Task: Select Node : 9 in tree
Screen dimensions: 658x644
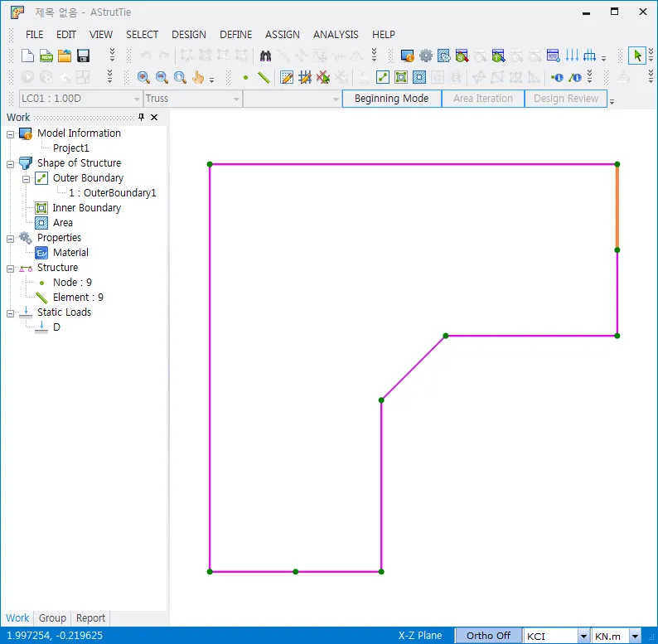Action: [x=72, y=282]
